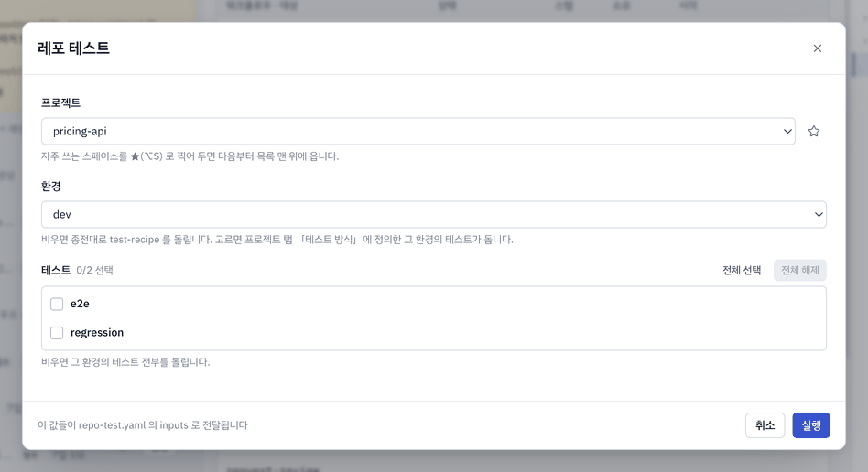Close the 레포 테스트 dialog

pyautogui.click(x=817, y=48)
